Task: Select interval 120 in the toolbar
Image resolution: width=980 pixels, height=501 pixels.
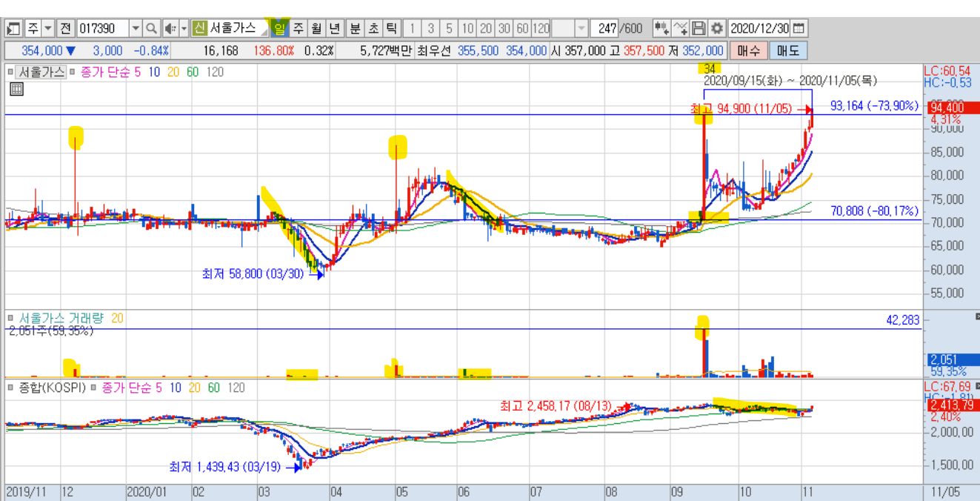Action: (541, 28)
